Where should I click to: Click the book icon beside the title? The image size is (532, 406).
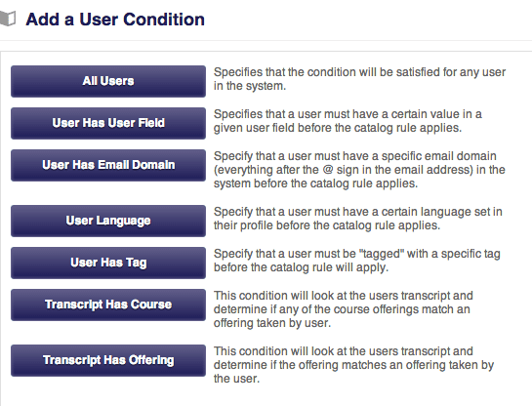pyautogui.click(x=8, y=19)
